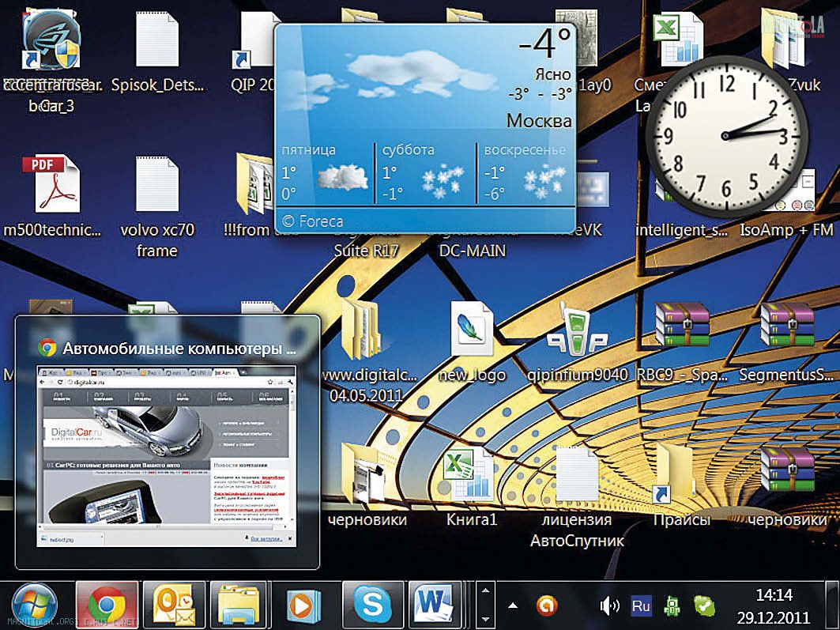Select the пятница forecast in weather gadget
840x630 pixels.
(x=326, y=172)
